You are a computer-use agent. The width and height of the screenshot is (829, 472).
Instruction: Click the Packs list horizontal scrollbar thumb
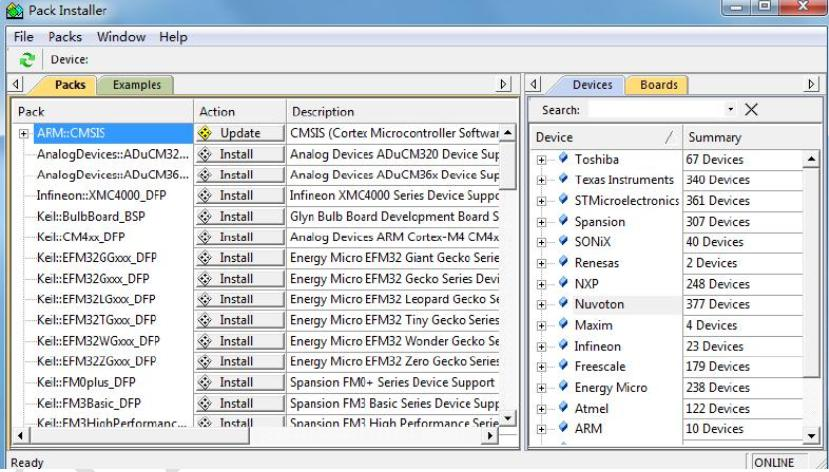(140, 436)
